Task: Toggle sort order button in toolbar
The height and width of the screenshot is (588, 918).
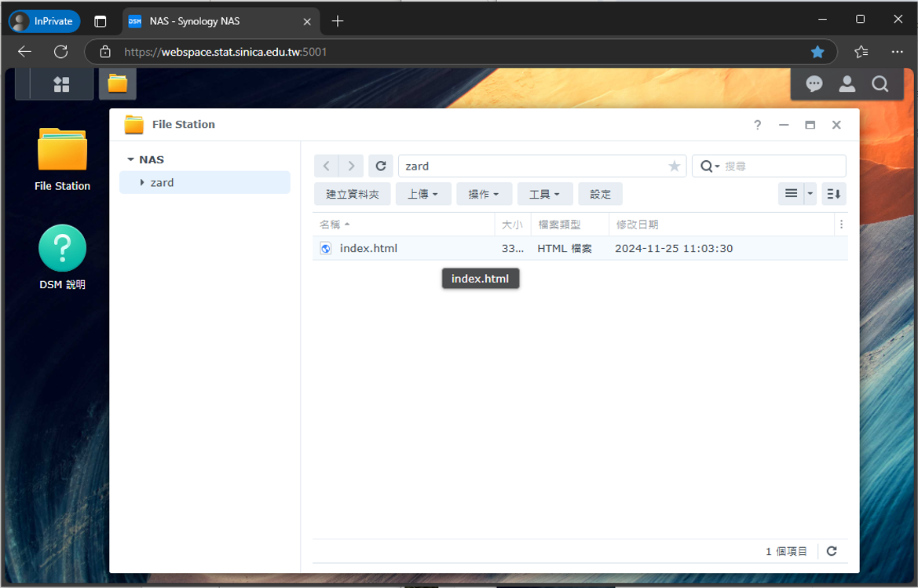Action: pyautogui.click(x=833, y=194)
